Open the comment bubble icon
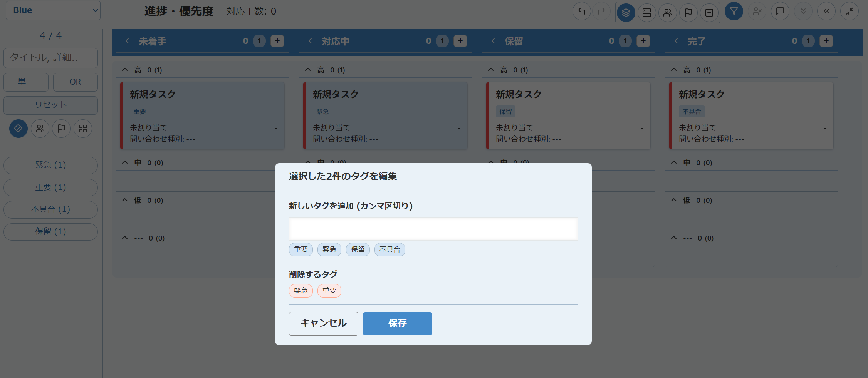868x378 pixels. [x=780, y=12]
